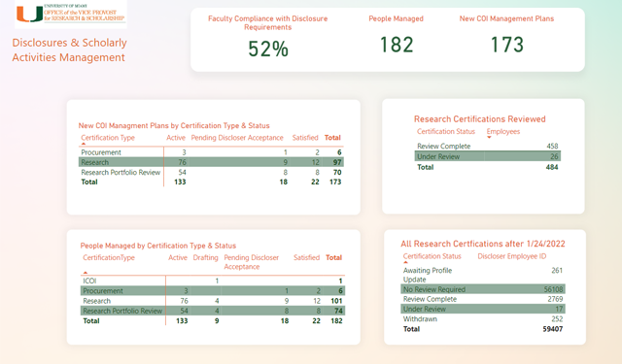Image resolution: width=622 pixels, height=364 pixels.
Task: Sort by Discloser Employee ID column
Action: (x=512, y=256)
